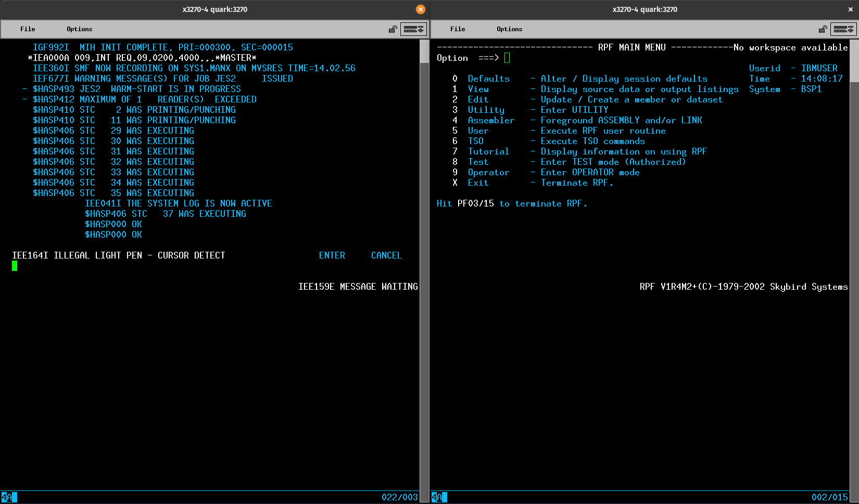The image size is (859, 504).
Task: Click the IEE159E MESSAGE WAITING text
Action: click(x=358, y=286)
